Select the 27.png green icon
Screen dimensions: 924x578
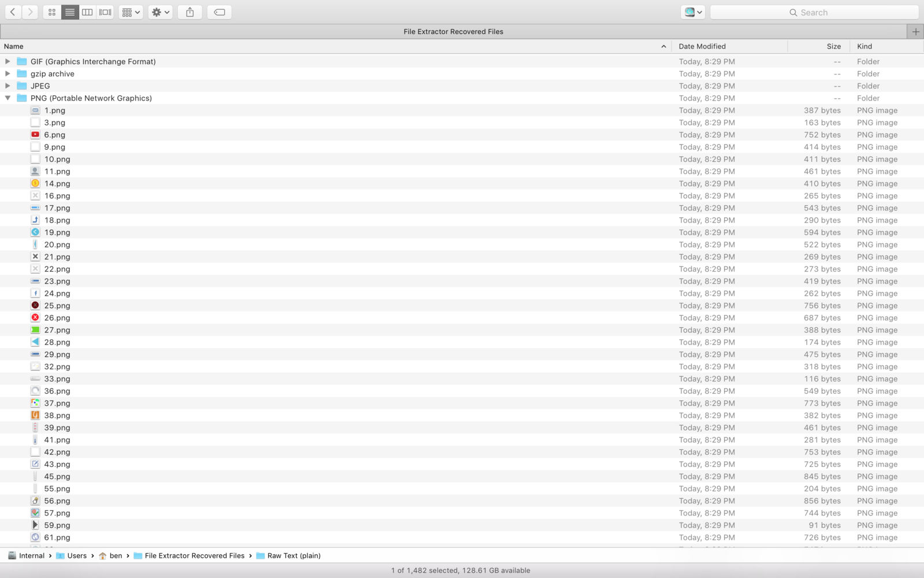coord(35,330)
